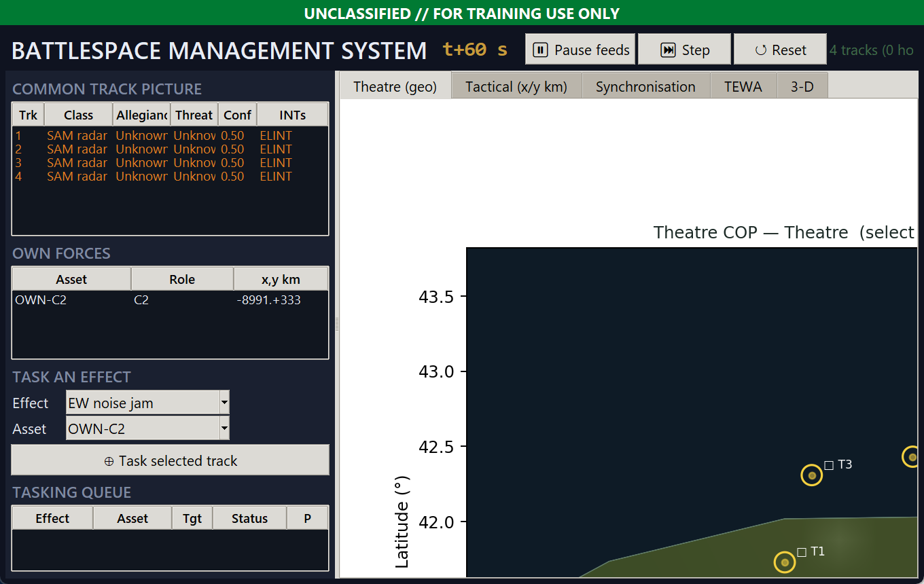Switch to the TEWA tab

pyautogui.click(x=743, y=86)
